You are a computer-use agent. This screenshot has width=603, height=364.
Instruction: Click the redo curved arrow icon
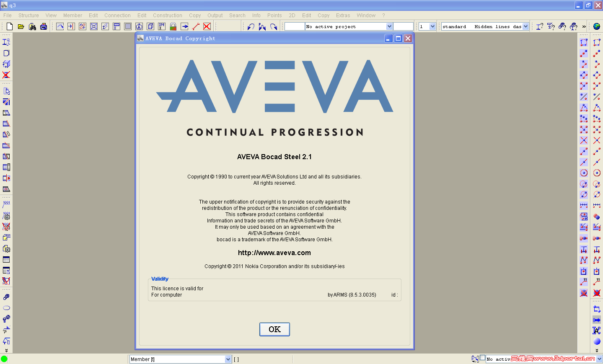274,26
